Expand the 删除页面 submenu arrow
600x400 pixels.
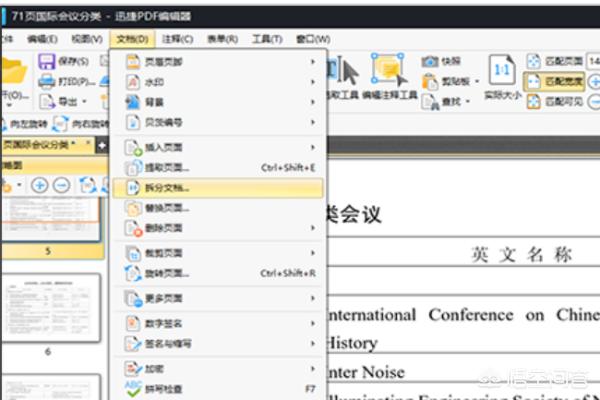(x=313, y=228)
